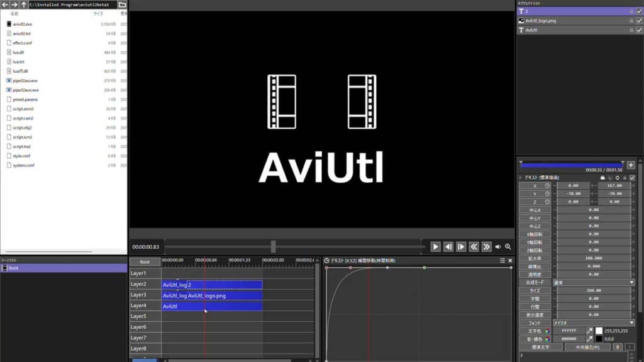Screen dimensions: 644x362
Task: Step back one frame
Action: pos(448,246)
